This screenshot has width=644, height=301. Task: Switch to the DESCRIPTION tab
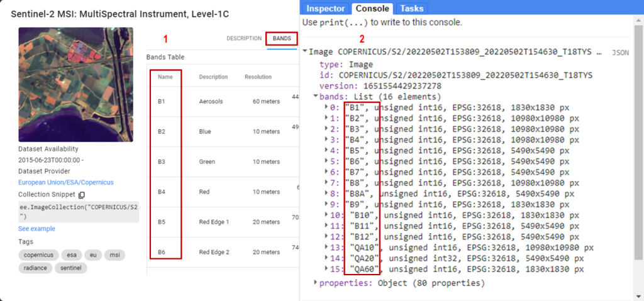pos(244,38)
